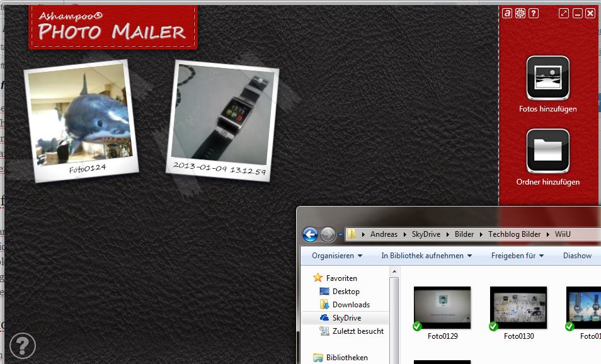Select the Foto0130 thumbnail in Explorer

tap(518, 307)
